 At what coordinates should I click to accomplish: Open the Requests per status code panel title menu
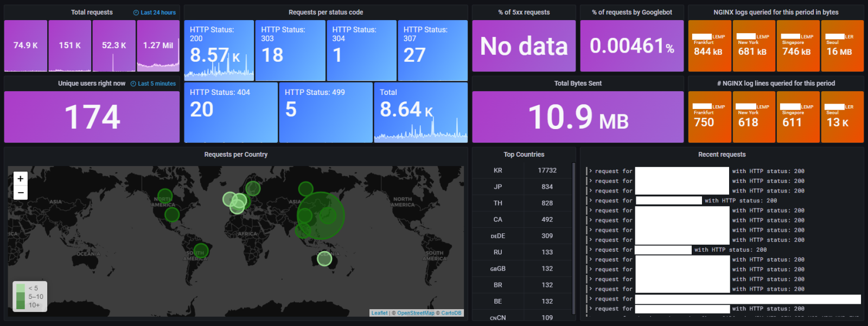325,12
